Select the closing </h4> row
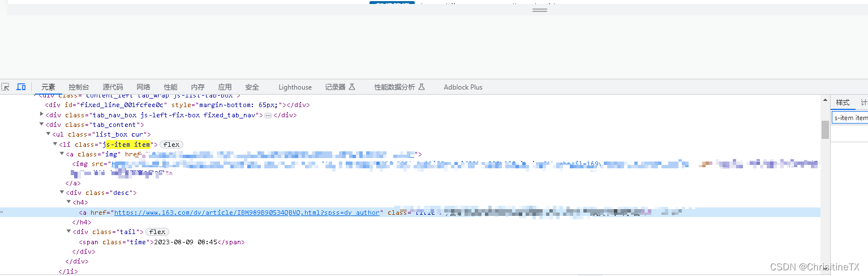Screen dimensions: 868x276 tap(410, 222)
